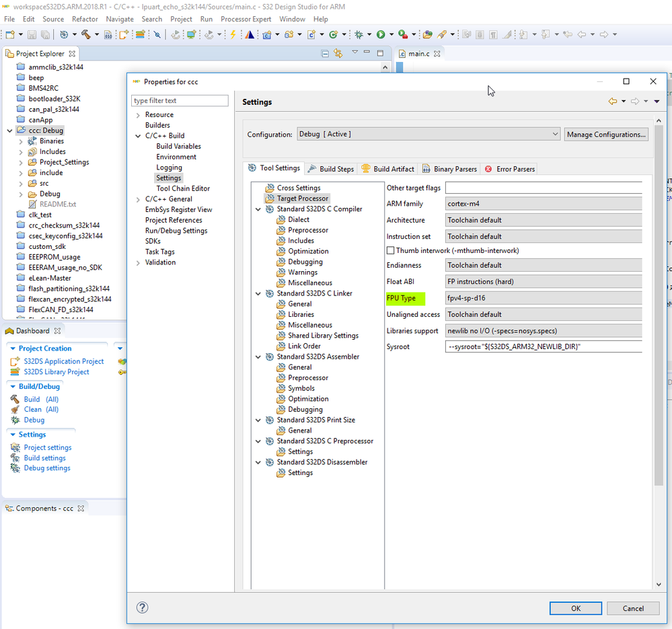Open the Refactor menu
672x629 pixels.
pyautogui.click(x=85, y=20)
